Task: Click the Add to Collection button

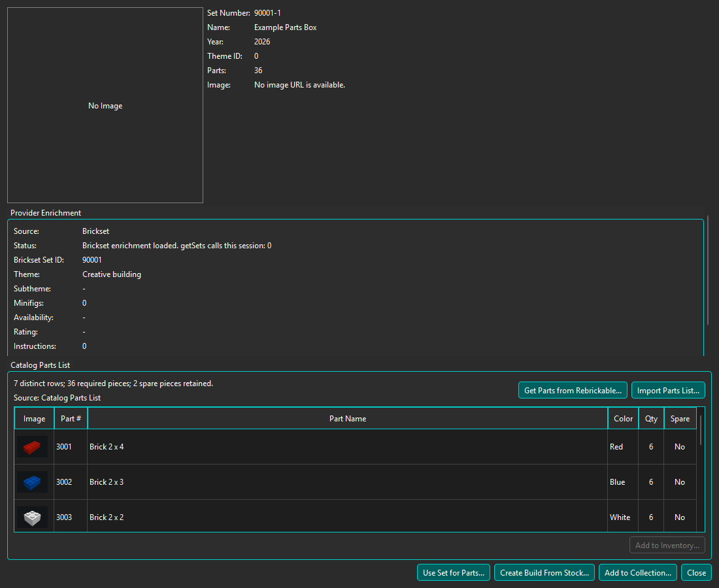Action: 638,573
